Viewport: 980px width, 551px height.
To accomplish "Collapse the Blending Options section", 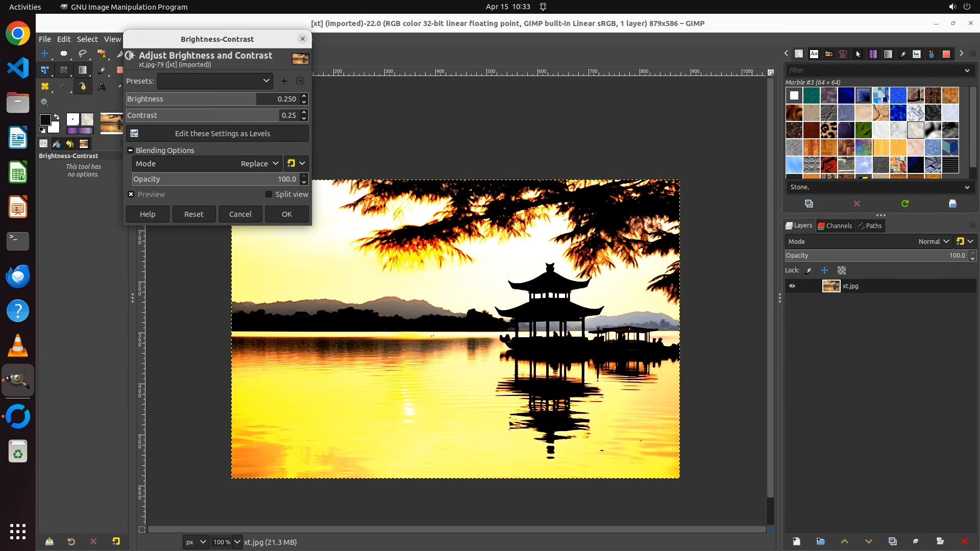I will pos(131,151).
